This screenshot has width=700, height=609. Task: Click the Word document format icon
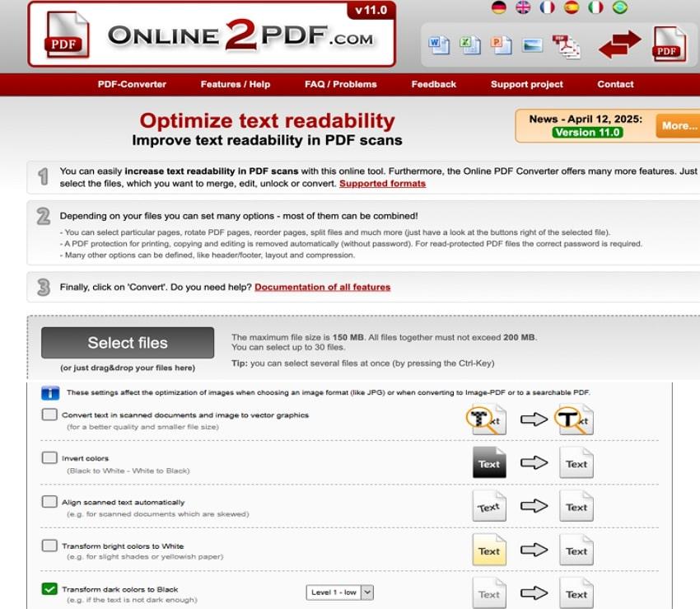click(x=438, y=45)
